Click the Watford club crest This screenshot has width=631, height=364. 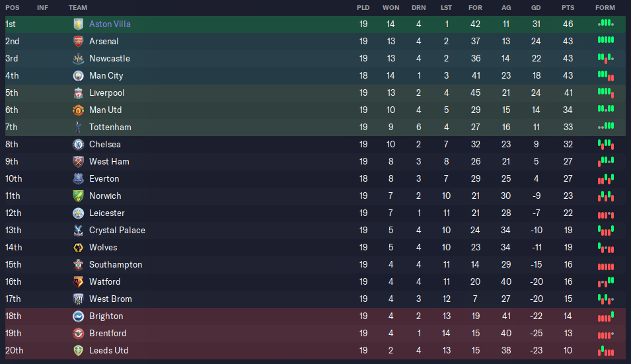click(78, 282)
